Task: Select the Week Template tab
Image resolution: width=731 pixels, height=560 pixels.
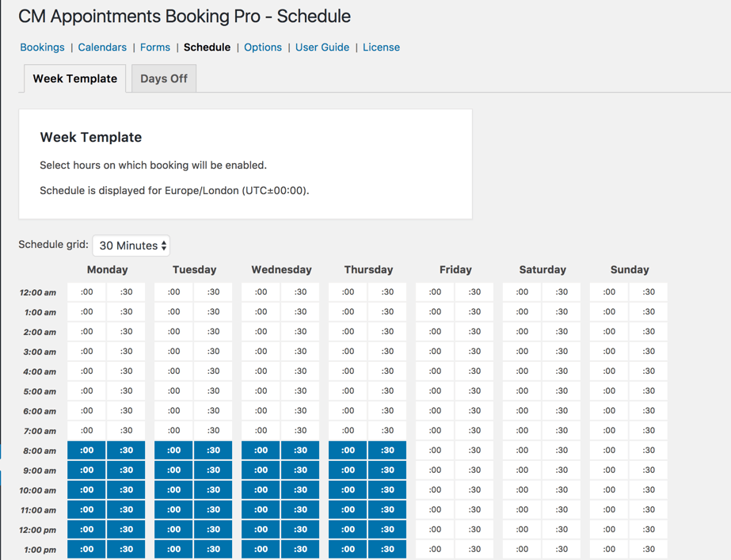Action: [75, 78]
